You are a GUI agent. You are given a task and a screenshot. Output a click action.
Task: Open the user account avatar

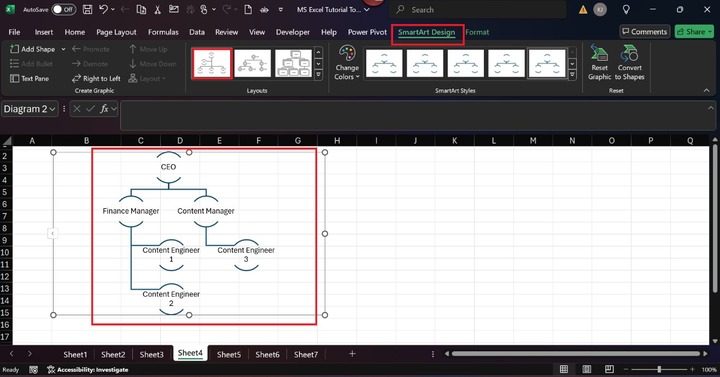click(x=600, y=9)
